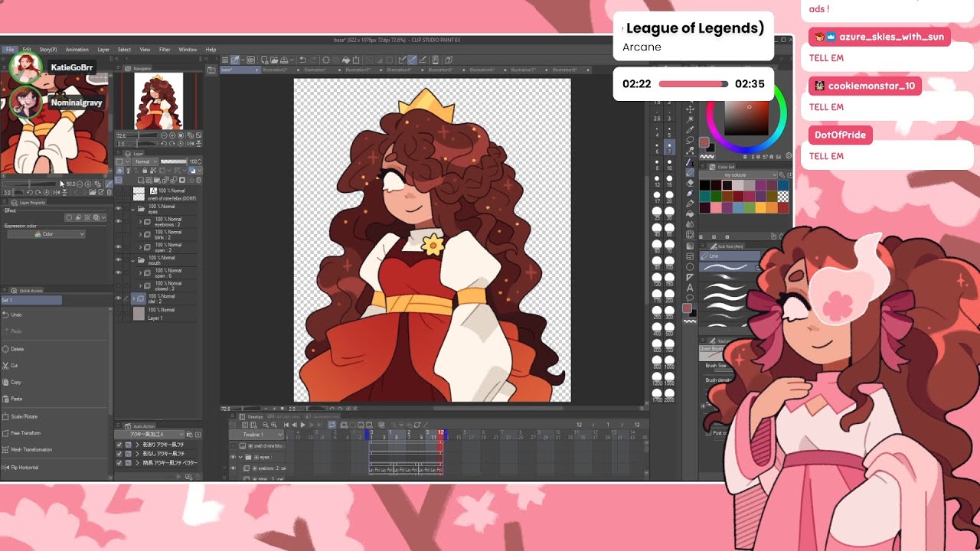Select brush size 7 preset
The width and height of the screenshot is (980, 551).
(670, 145)
